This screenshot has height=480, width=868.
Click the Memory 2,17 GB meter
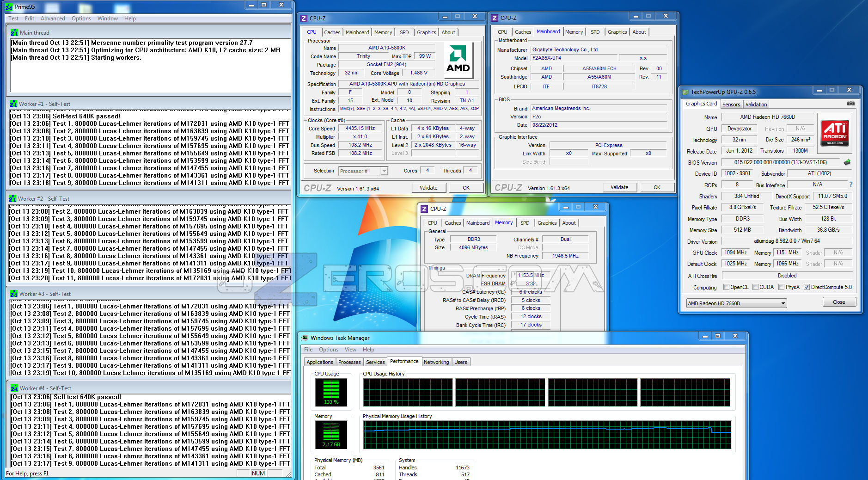[x=331, y=435]
